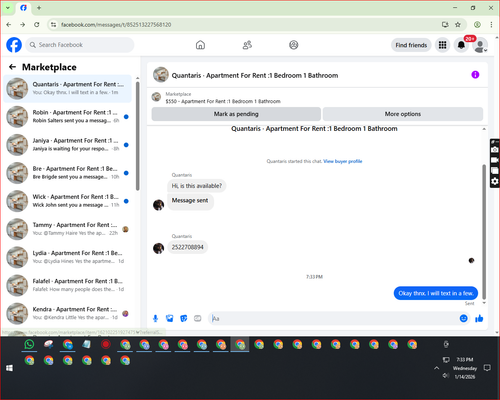Click 'Okay thnx, I will text in a few' bubble
The width and height of the screenshot is (500, 400).
click(x=436, y=293)
